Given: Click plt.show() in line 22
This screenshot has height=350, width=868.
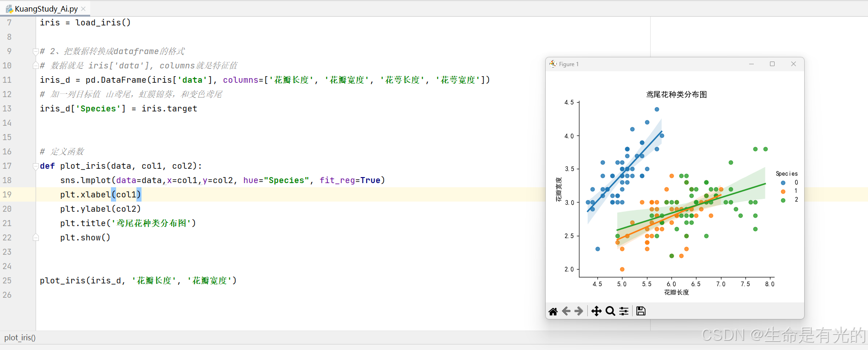Looking at the screenshot, I should (85, 238).
